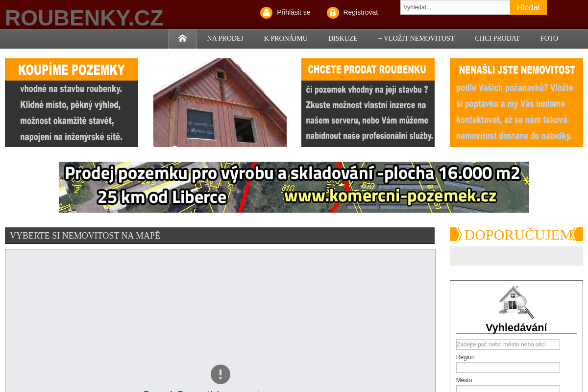Open the Registrovat link
The image size is (588, 392).
pos(360,12)
